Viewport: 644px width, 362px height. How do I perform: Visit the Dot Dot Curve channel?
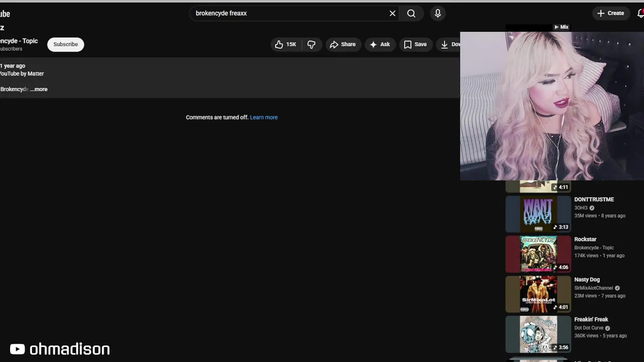[589, 328]
